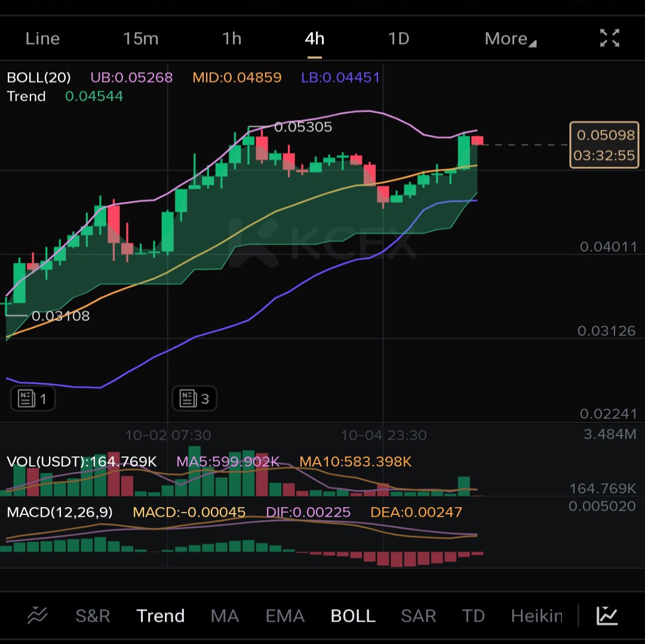The width and height of the screenshot is (645, 644).
Task: Tap the MA10:583.398K volume average
Action: pos(355,461)
